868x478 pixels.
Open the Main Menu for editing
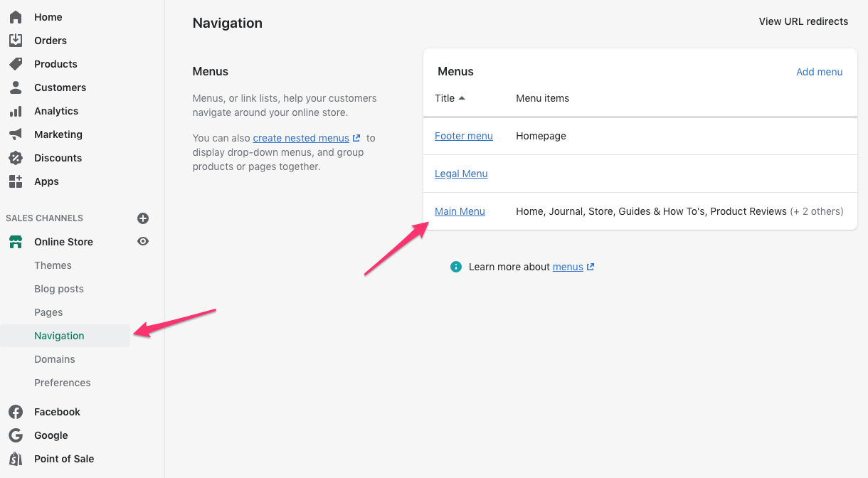click(x=460, y=211)
